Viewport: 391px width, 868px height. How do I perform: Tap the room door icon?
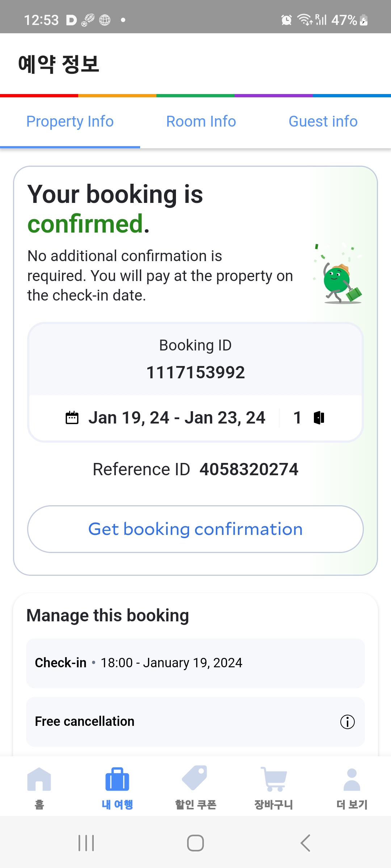coord(319,418)
